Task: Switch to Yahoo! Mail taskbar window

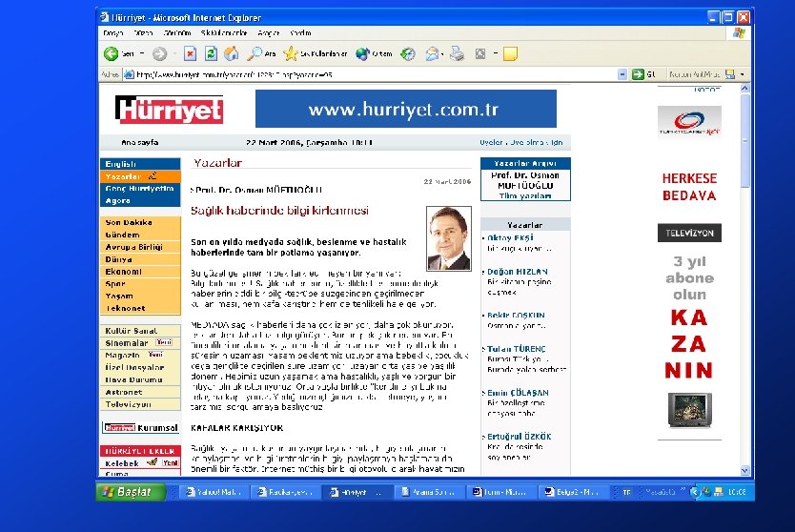Action: point(214,492)
